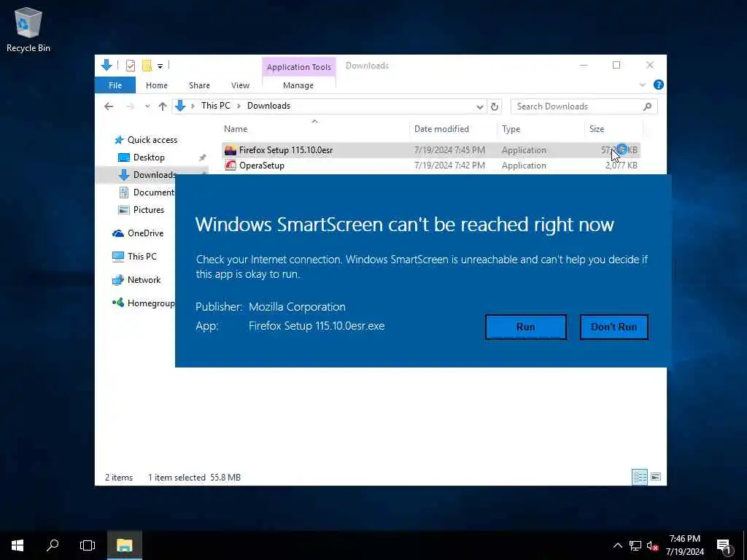This screenshot has height=560, width=747.
Task: Open Documents in navigation pane
Action: click(x=147, y=192)
